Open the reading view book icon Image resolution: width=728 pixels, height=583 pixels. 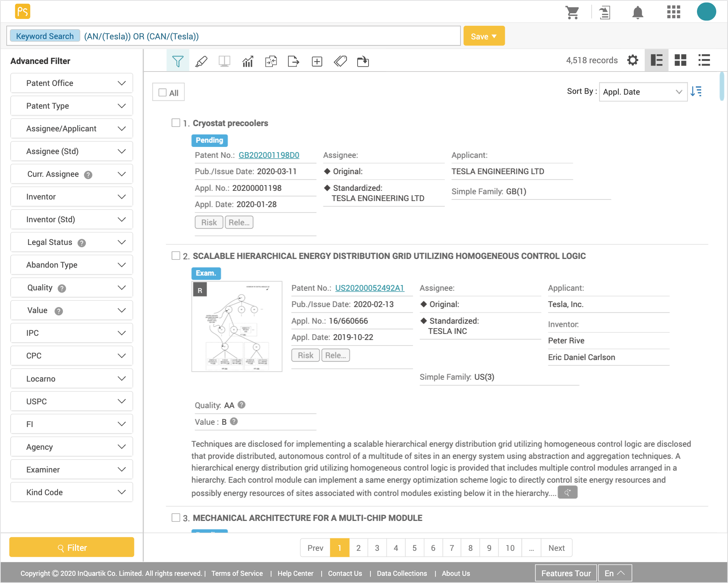coord(224,61)
